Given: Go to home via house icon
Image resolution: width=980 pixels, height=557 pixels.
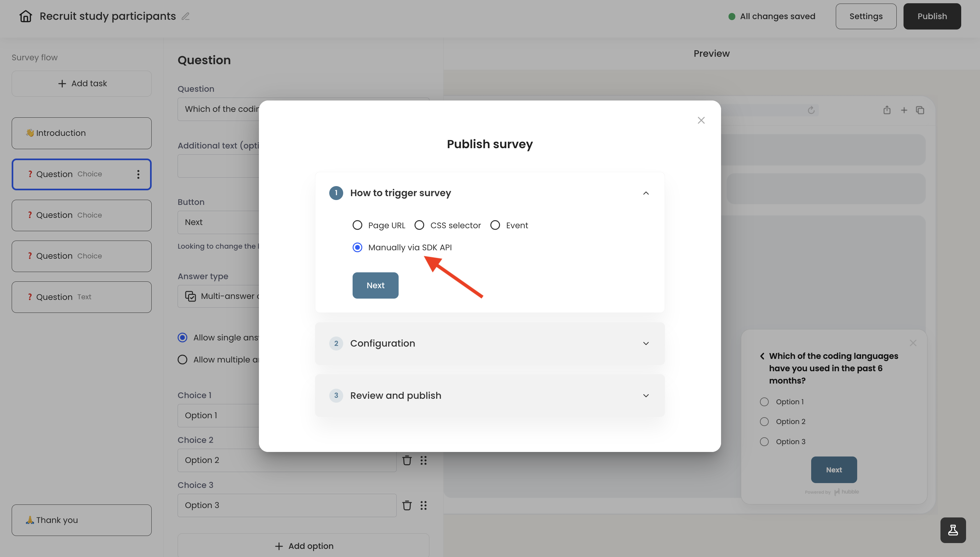Looking at the screenshot, I should click(26, 16).
